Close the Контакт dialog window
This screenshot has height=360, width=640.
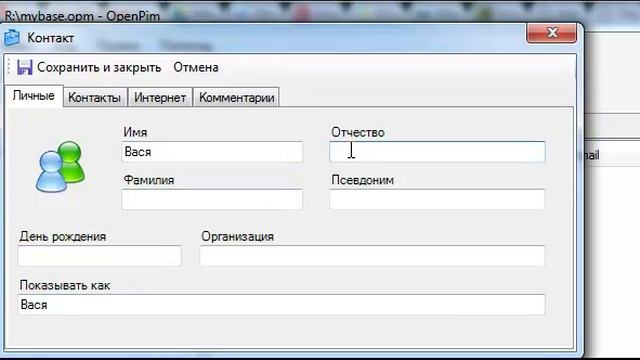click(x=552, y=33)
